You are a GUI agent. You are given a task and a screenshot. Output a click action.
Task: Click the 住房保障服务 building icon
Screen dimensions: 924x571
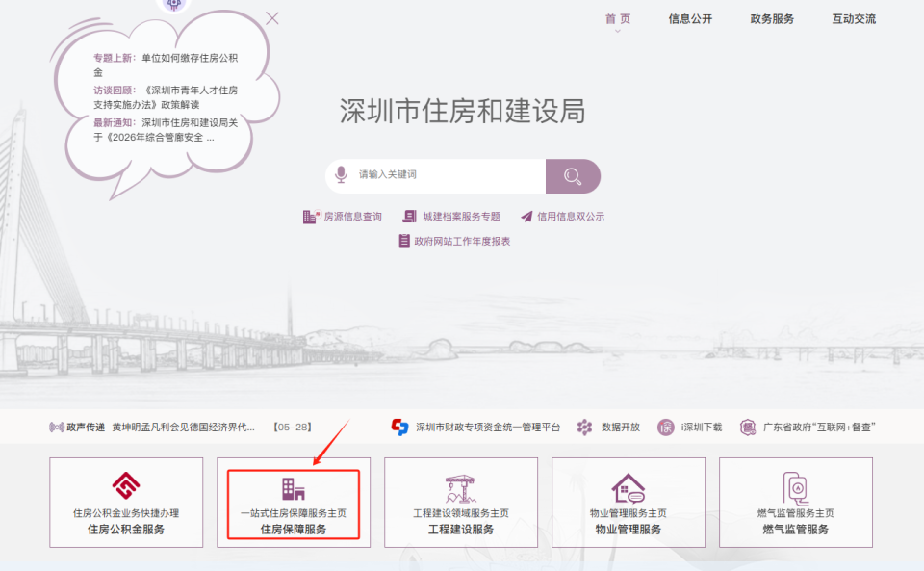click(x=294, y=488)
